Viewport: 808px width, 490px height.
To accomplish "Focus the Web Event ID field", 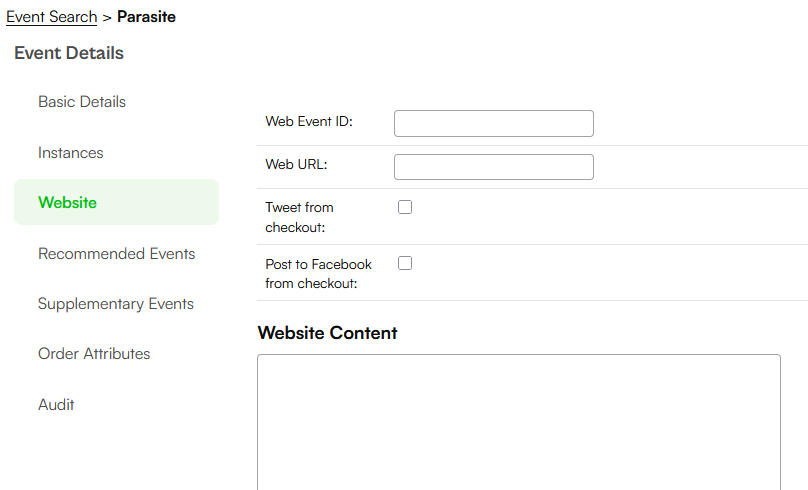I will point(494,123).
